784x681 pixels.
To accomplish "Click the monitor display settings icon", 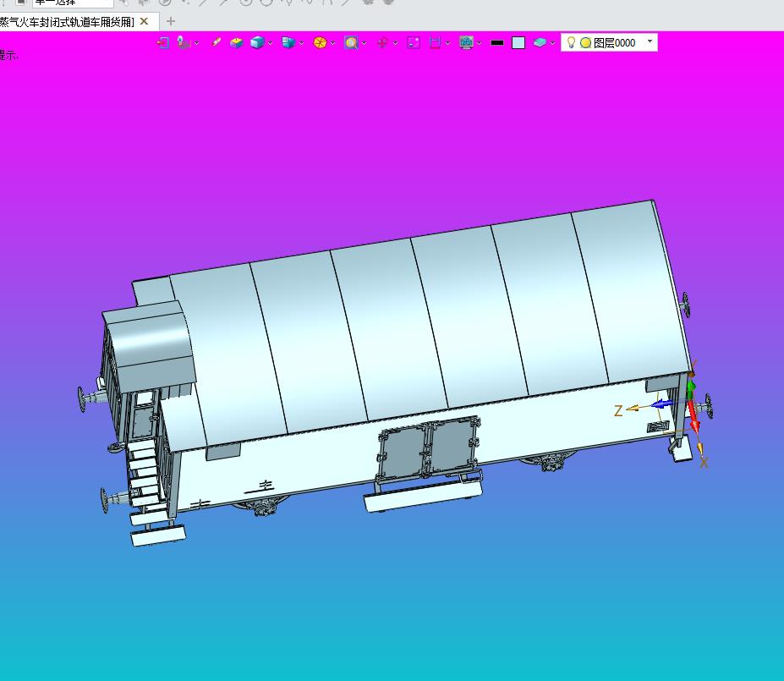I will point(466,43).
